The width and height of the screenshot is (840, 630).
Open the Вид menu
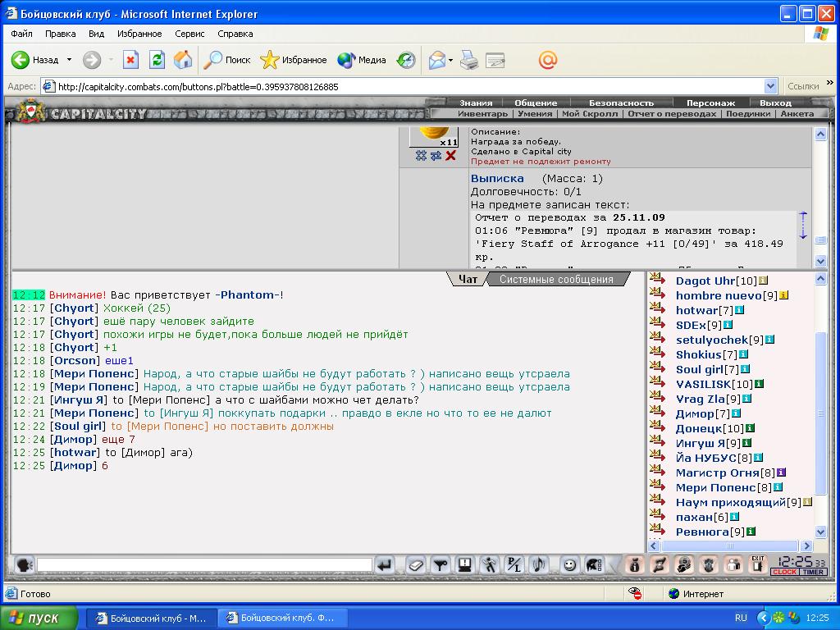pos(97,33)
